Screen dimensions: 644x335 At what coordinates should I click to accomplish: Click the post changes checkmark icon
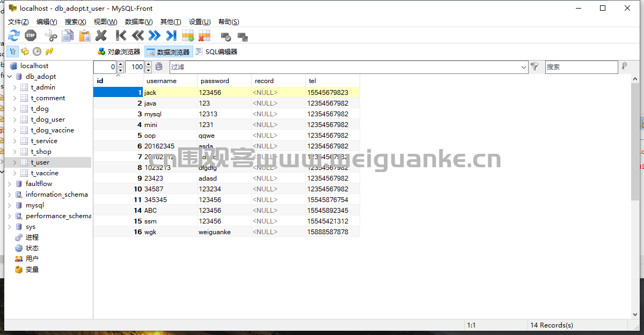pyautogui.click(x=226, y=37)
